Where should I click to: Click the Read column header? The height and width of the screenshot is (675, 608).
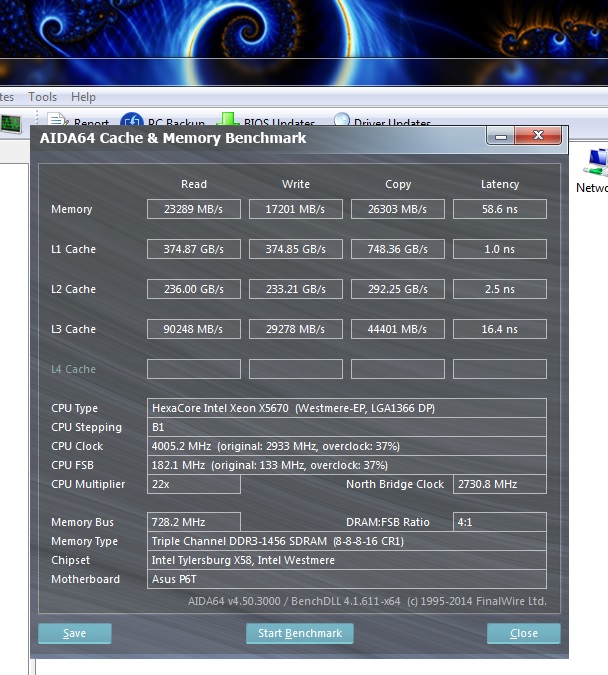point(194,184)
